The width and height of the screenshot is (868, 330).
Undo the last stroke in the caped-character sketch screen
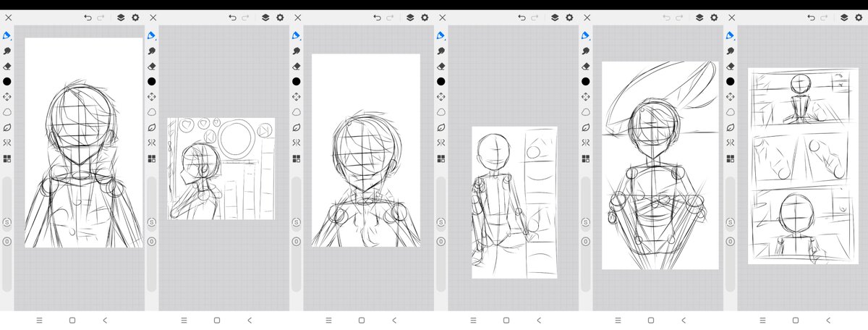(88, 17)
